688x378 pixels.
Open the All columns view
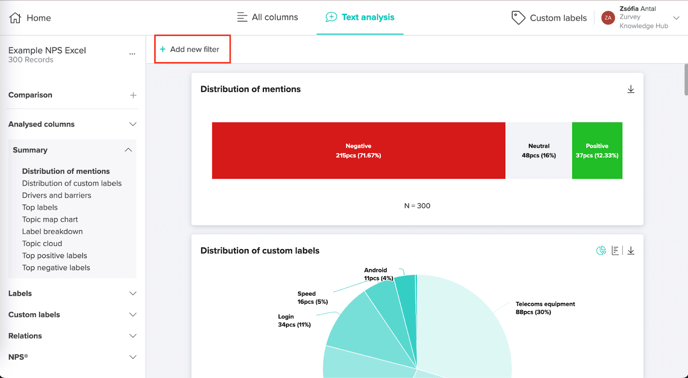click(x=267, y=17)
